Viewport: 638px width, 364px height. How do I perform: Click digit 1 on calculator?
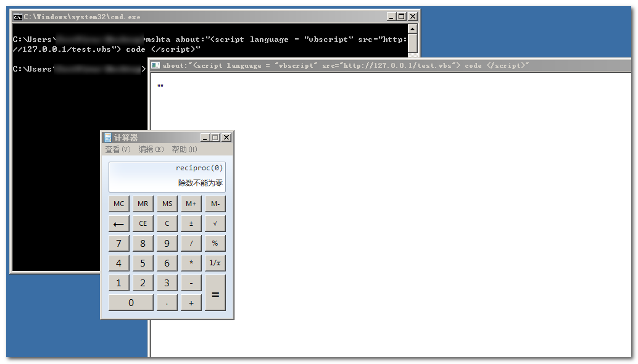(119, 283)
